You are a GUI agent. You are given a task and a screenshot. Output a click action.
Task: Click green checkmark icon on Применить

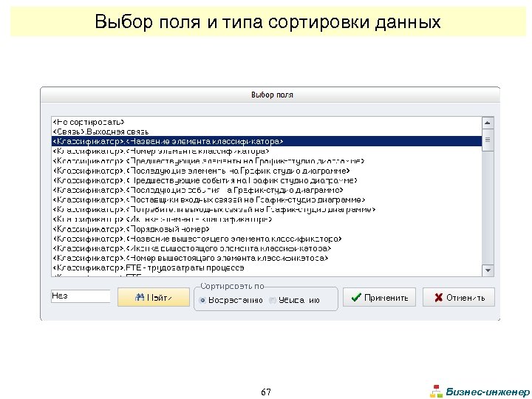pyautogui.click(x=356, y=298)
